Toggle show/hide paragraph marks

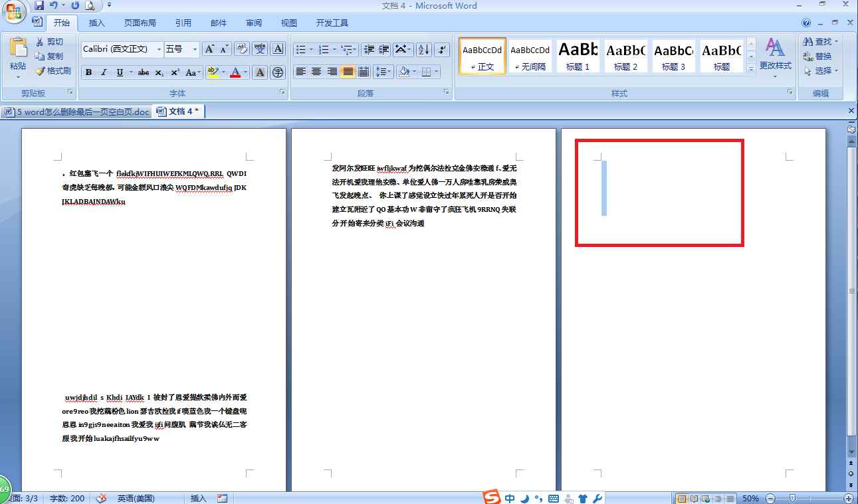point(442,50)
